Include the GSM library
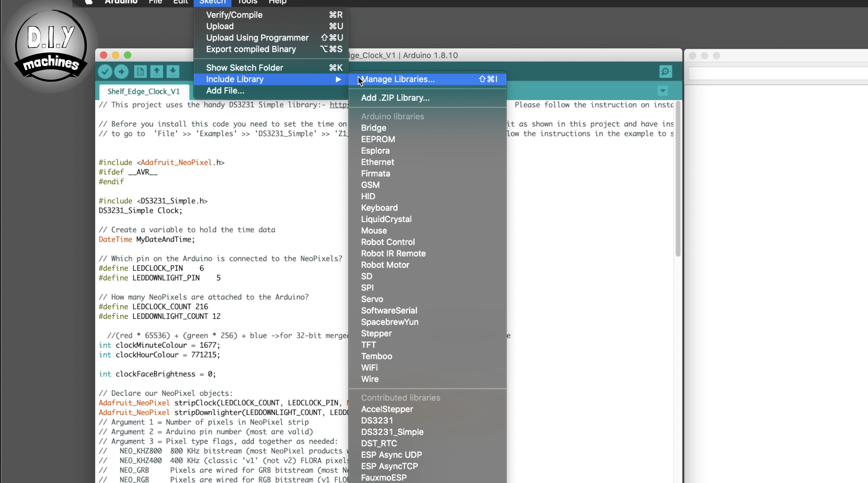The width and height of the screenshot is (868, 483). pyautogui.click(x=427, y=185)
